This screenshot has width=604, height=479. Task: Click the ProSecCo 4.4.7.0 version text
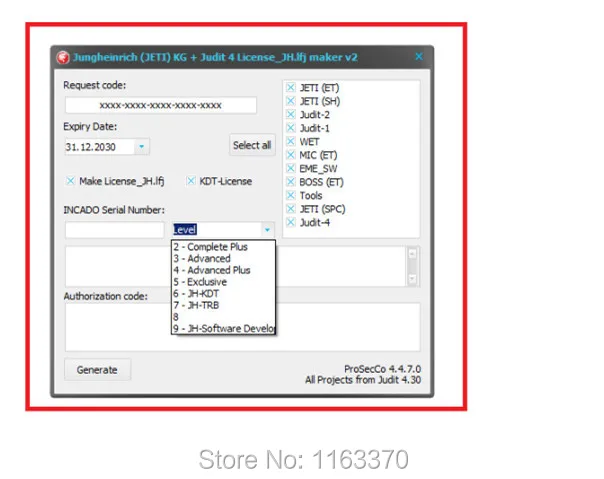[x=383, y=369]
